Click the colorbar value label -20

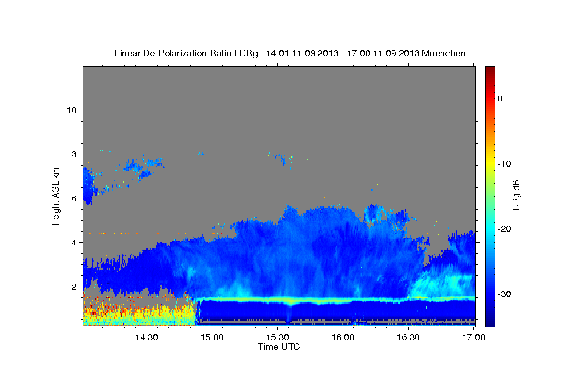505,229
